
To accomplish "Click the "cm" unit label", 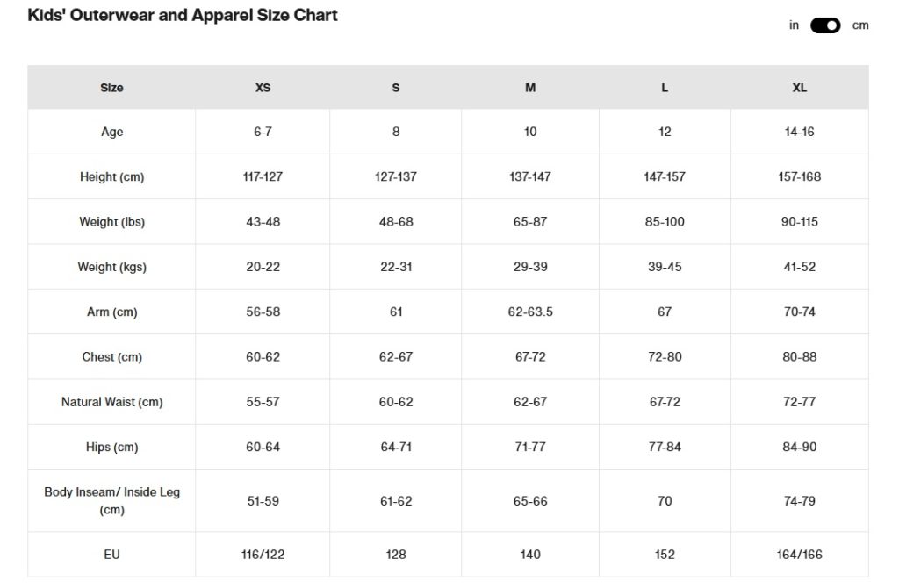I will [860, 25].
